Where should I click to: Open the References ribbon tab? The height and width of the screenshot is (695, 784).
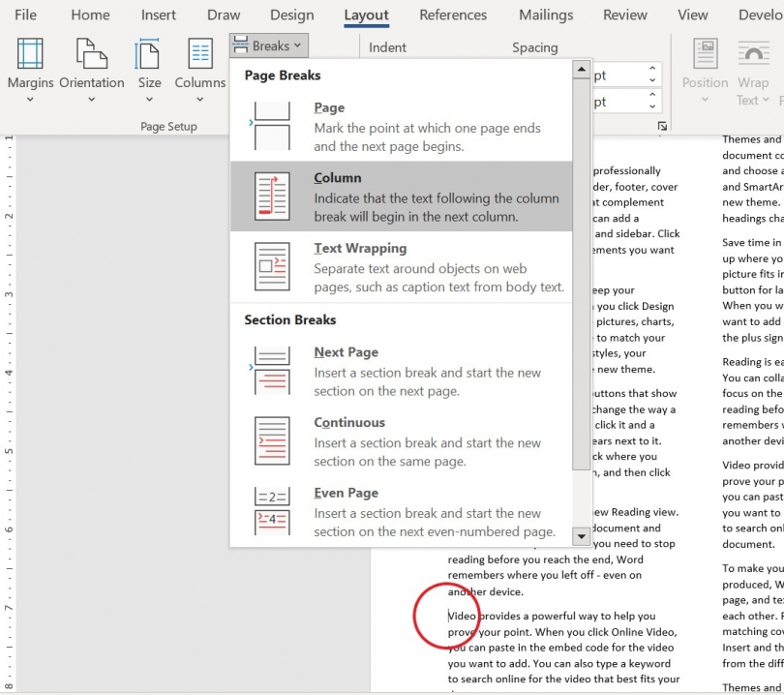click(x=453, y=15)
